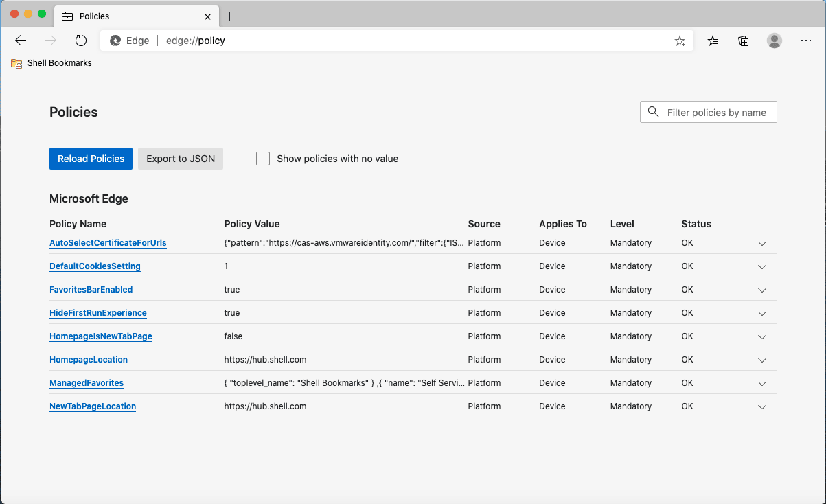Open the user profile avatar
Image resolution: width=826 pixels, height=504 pixels.
coord(775,41)
